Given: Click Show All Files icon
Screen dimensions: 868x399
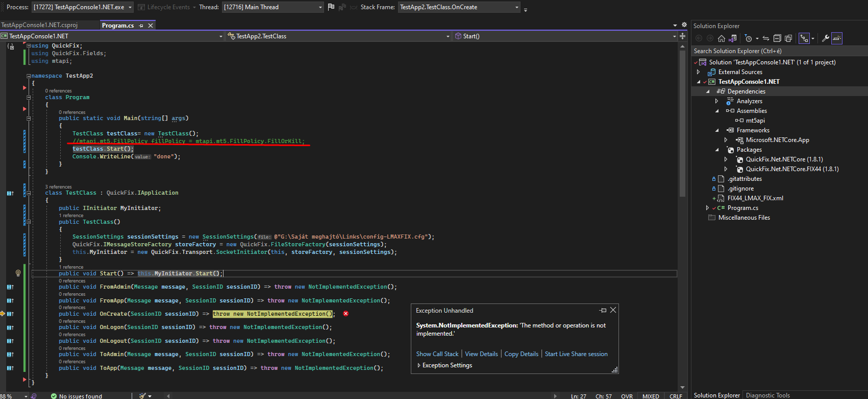Looking at the screenshot, I should pyautogui.click(x=788, y=38).
